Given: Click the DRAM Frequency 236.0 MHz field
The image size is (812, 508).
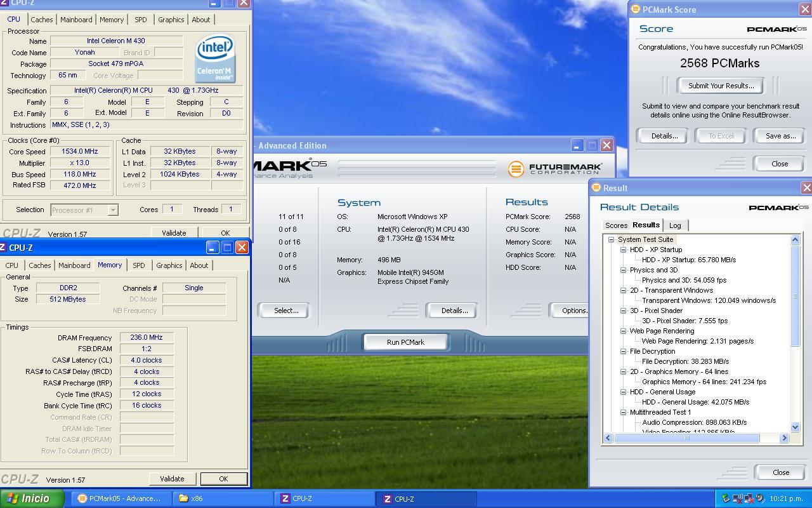Looking at the screenshot, I should point(147,338).
